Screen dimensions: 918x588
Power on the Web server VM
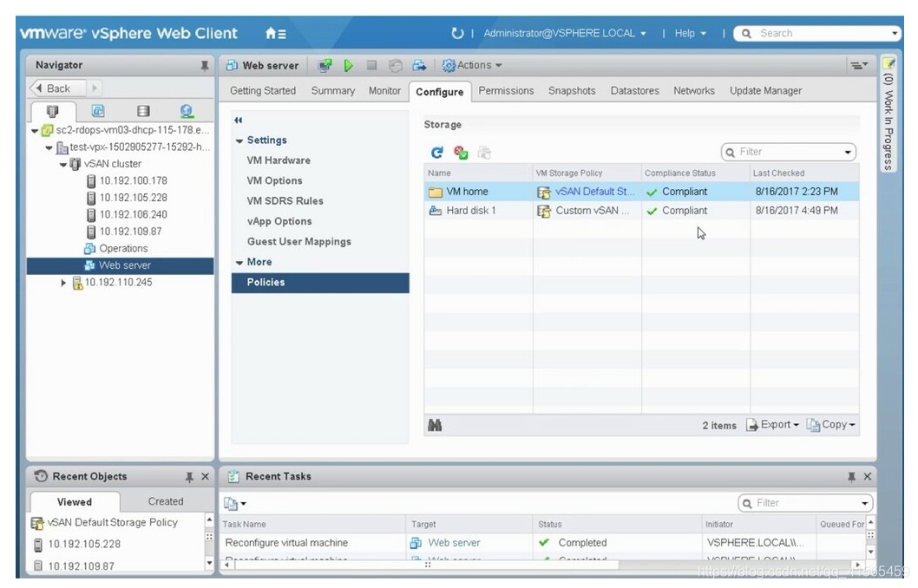point(349,66)
